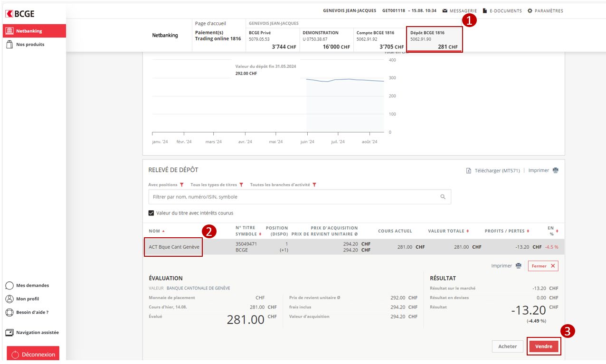Click the -4.5 % loss value
The width and height of the screenshot is (606, 364).
tap(551, 247)
